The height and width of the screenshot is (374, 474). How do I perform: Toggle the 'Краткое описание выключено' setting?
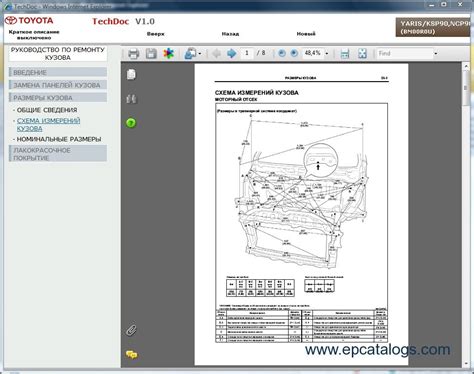pyautogui.click(x=34, y=35)
